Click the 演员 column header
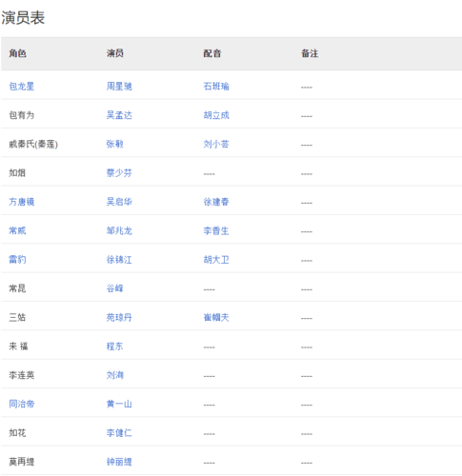Viewport: 462px width, 476px height. tap(115, 53)
